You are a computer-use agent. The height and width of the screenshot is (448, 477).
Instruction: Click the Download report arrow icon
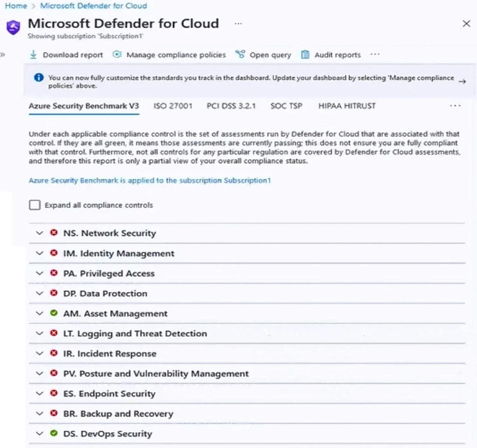[33, 55]
